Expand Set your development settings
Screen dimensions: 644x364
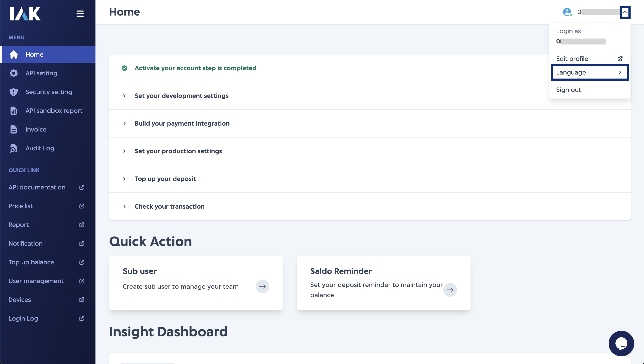(x=181, y=96)
